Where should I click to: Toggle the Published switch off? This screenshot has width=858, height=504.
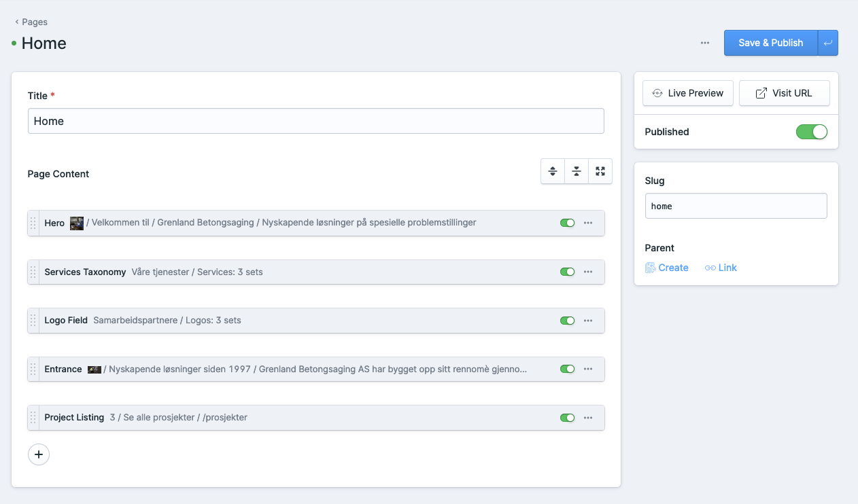[x=811, y=132]
